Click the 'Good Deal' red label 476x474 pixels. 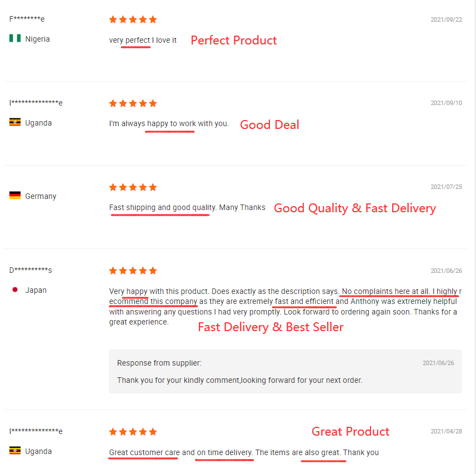click(269, 124)
